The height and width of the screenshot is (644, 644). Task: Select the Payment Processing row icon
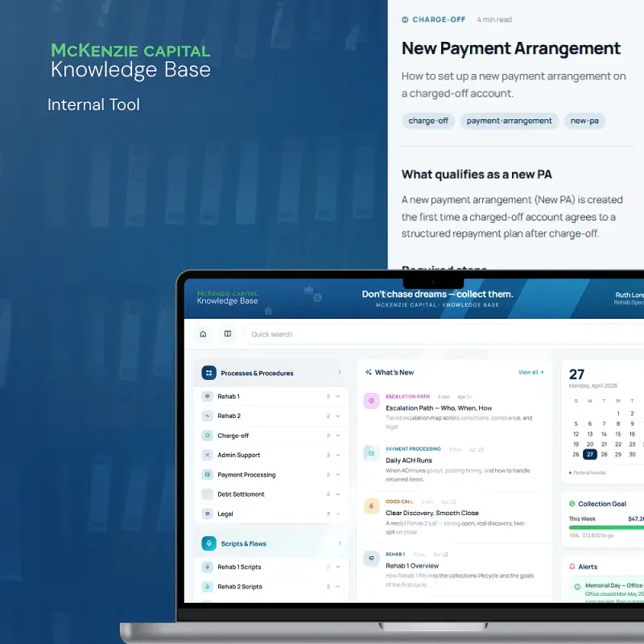pos(208,475)
